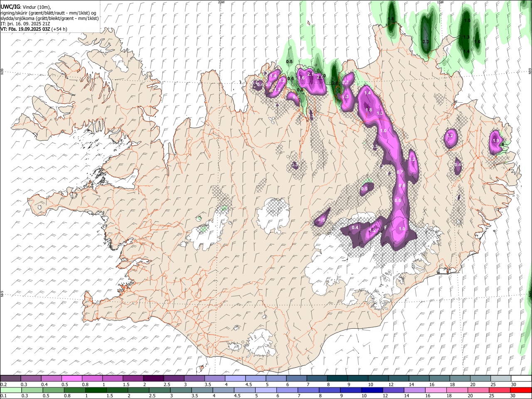
Task: Click the 'rigning/skúrir (grænt/blátt/rautt - mm/1klst) og' line
Action: click(48, 12)
